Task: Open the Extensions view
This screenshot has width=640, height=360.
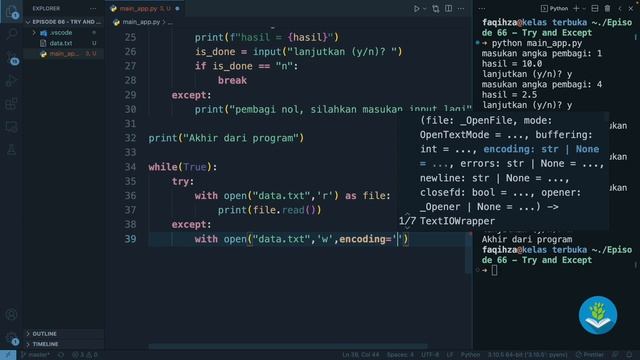Action: click(x=11, y=104)
